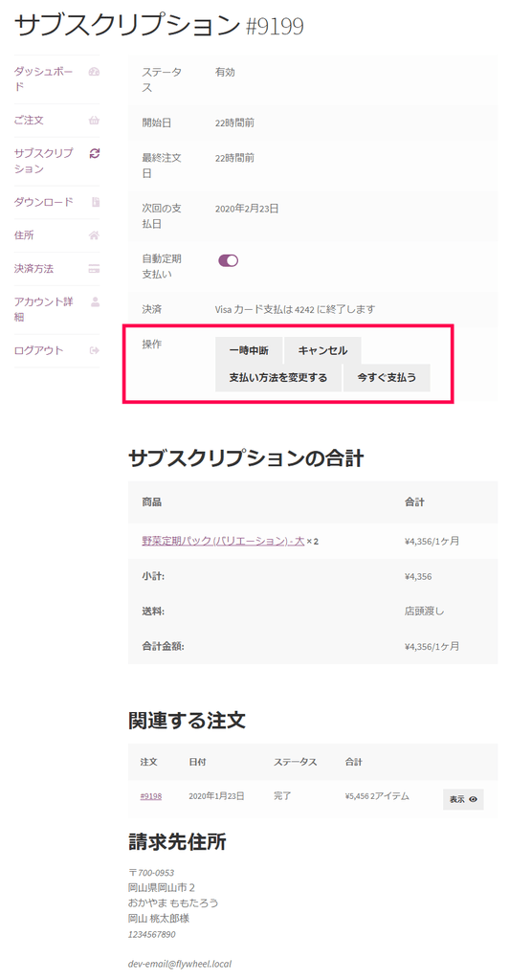This screenshot has width=509, height=980.
Task: Click the 今すぐ支払う button
Action: pyautogui.click(x=387, y=378)
